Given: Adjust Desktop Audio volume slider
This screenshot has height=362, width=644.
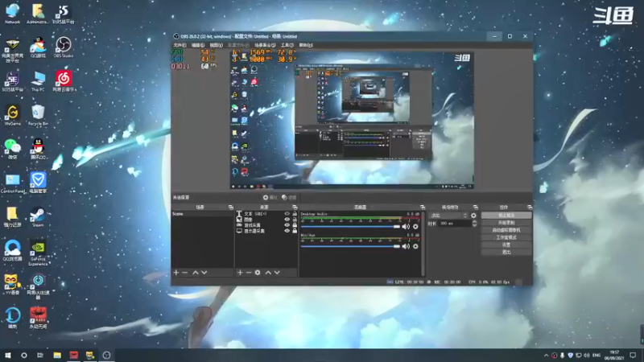Looking at the screenshot, I should tap(350, 227).
